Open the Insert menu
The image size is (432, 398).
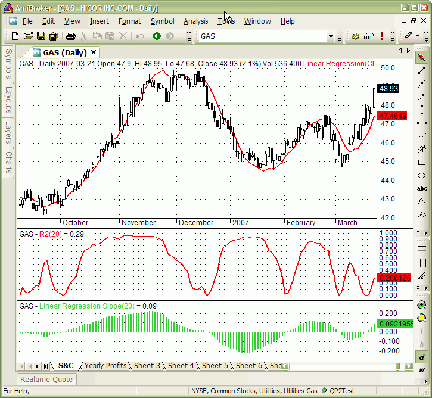click(x=99, y=21)
